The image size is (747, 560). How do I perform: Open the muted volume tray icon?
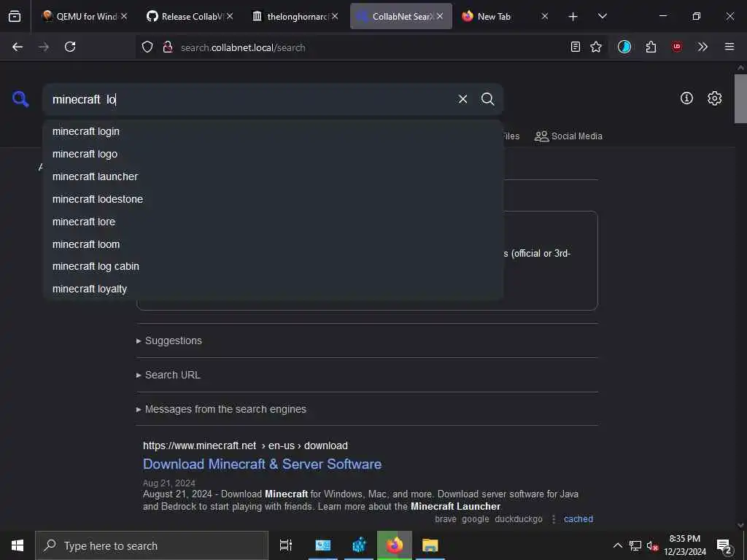click(x=652, y=545)
